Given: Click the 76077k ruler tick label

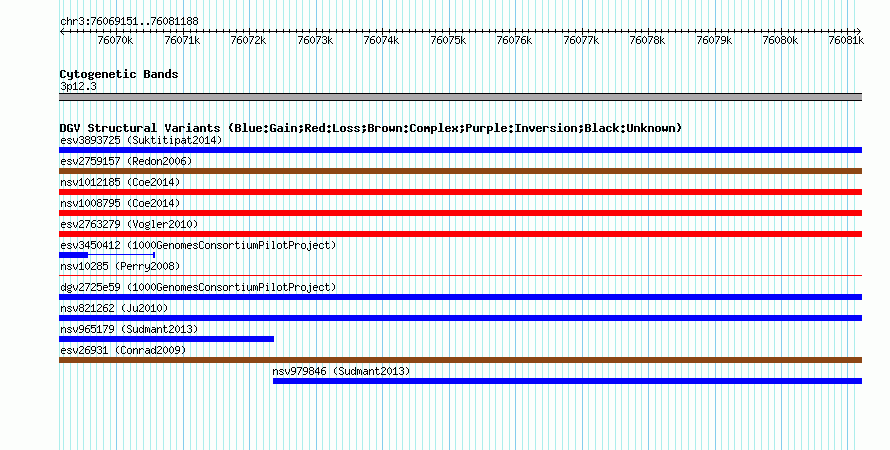Looking at the screenshot, I should point(581,40).
